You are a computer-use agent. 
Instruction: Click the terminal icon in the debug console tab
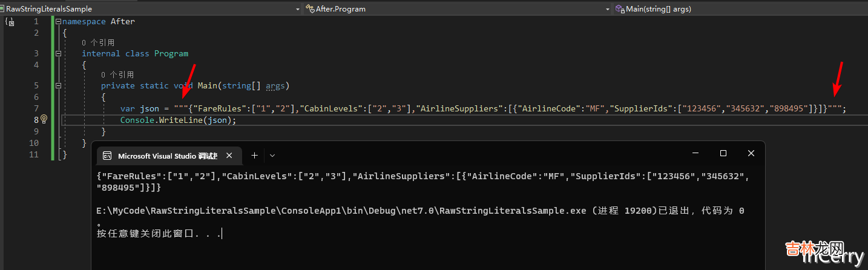coord(107,156)
